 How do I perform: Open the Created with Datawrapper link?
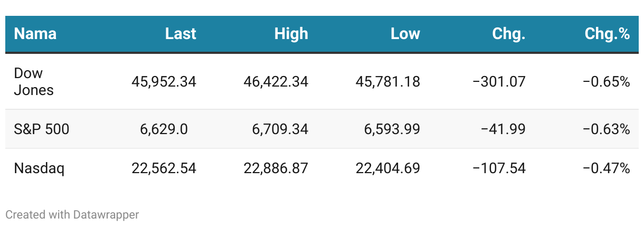(x=72, y=215)
